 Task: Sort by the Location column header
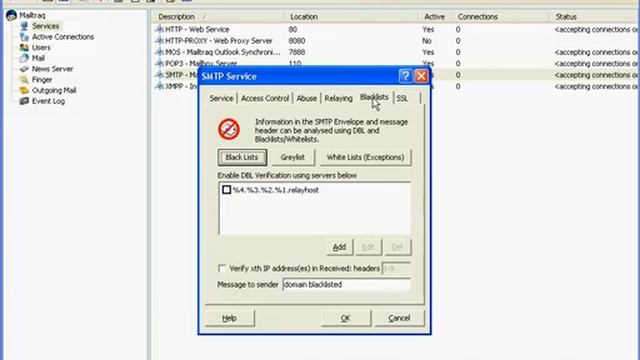coord(351,17)
